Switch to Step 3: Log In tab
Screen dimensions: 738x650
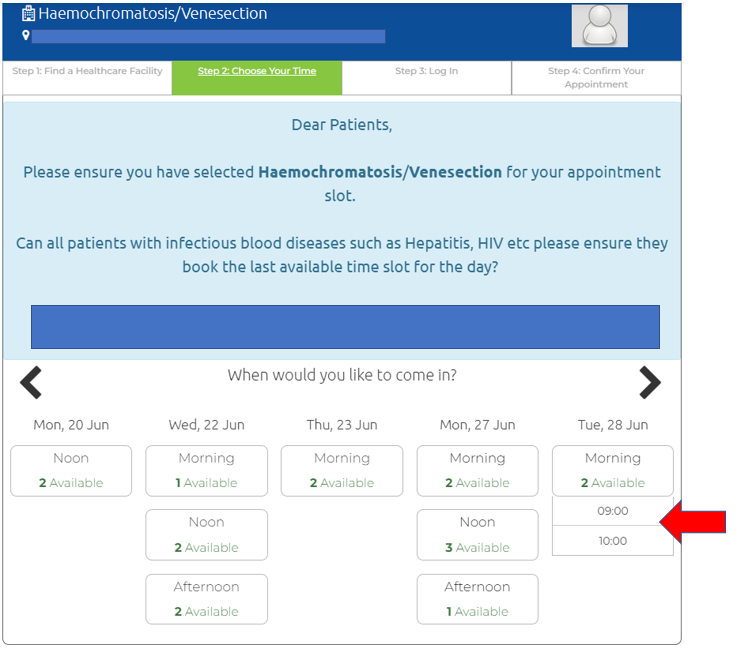[x=426, y=72]
